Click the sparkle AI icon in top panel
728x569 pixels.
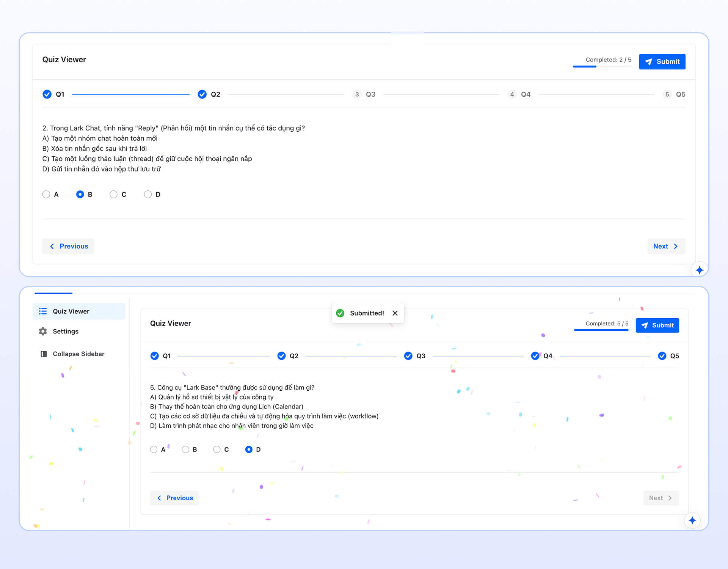click(699, 270)
